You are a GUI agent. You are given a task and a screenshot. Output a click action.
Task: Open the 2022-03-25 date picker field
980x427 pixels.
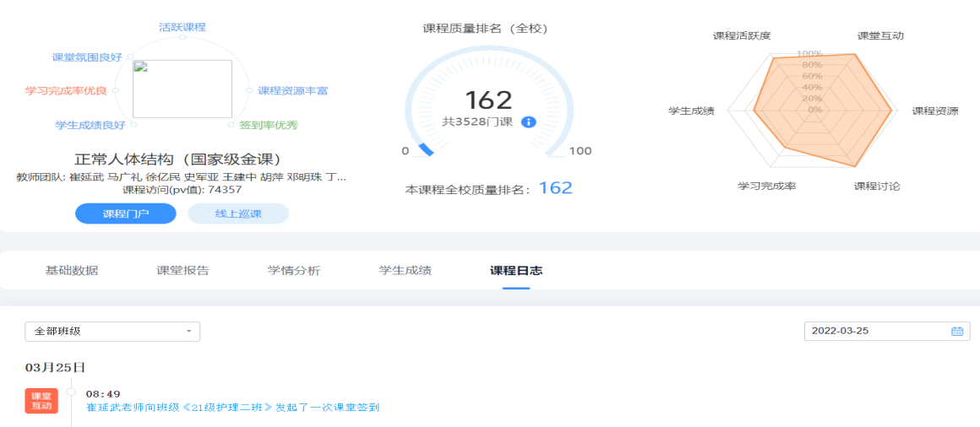pos(879,332)
